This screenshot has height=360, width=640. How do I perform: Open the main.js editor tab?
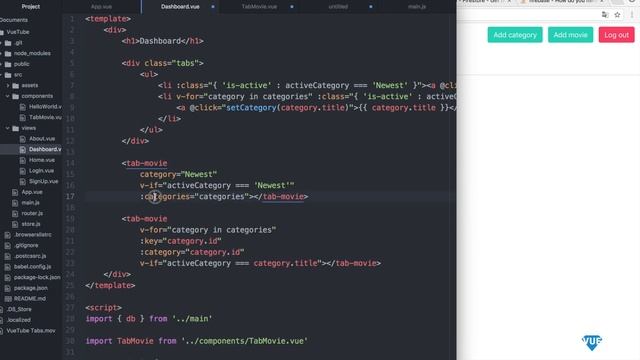point(417,7)
